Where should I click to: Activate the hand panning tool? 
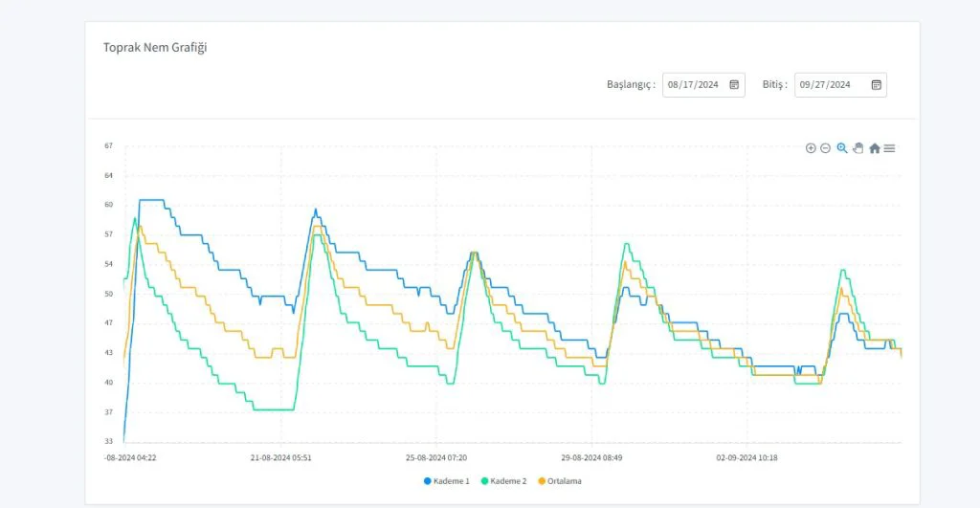point(857,148)
